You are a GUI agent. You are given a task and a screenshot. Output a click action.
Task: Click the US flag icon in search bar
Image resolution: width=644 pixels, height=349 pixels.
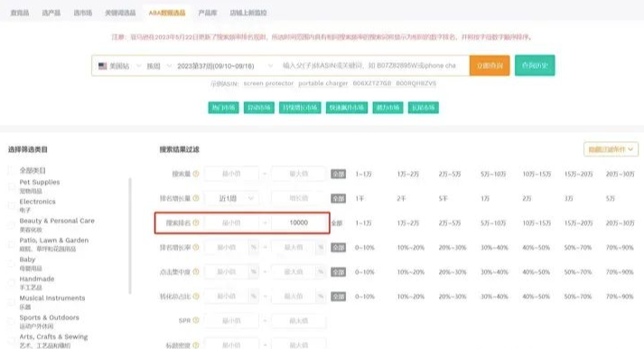click(x=103, y=66)
